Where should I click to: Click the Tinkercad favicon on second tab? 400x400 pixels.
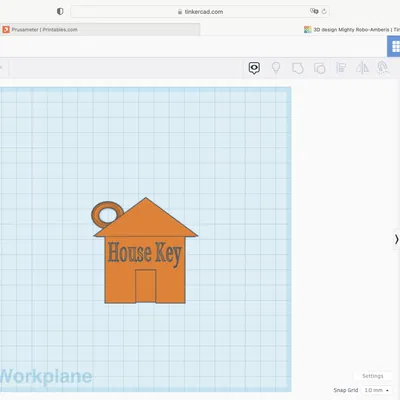click(308, 30)
